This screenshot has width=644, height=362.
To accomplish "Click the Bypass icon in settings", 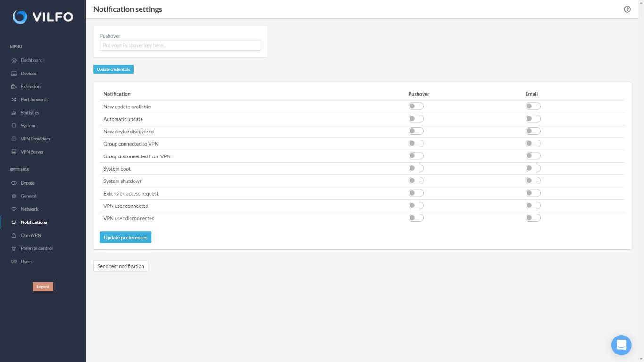I will point(14,183).
